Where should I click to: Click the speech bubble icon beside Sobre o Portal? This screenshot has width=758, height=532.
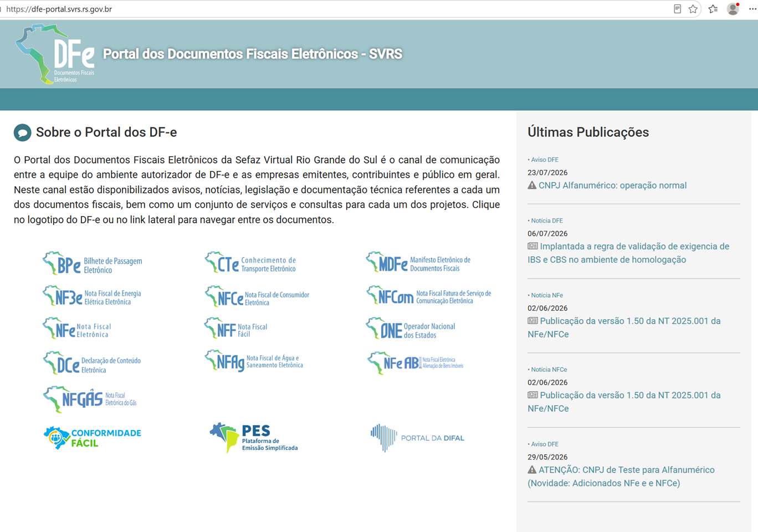[22, 132]
